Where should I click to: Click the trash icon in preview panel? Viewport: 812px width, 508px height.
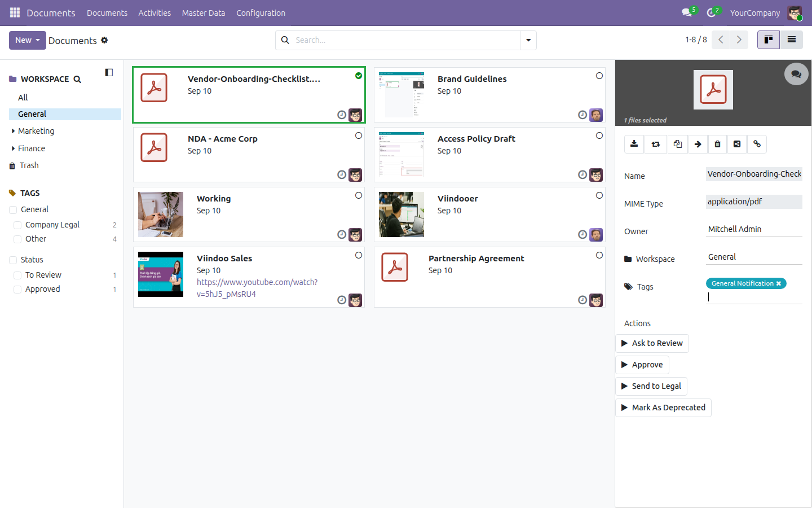717,144
